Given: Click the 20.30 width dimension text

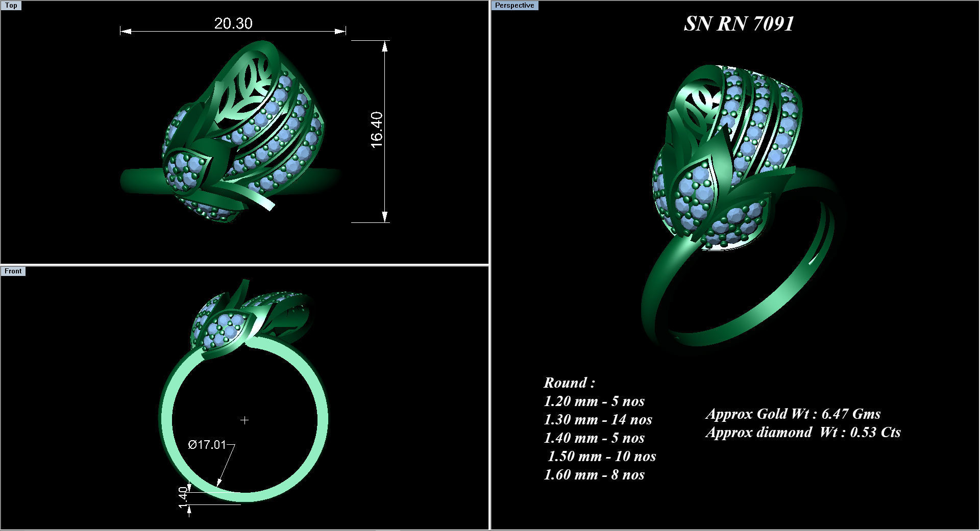Looking at the screenshot, I should [x=233, y=23].
